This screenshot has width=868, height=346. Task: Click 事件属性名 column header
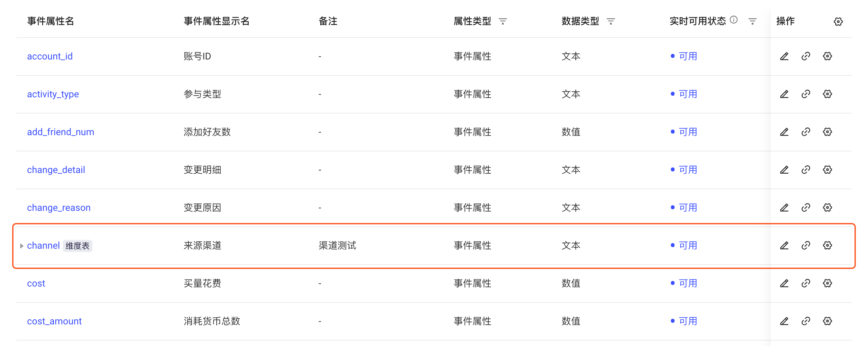[x=51, y=21]
